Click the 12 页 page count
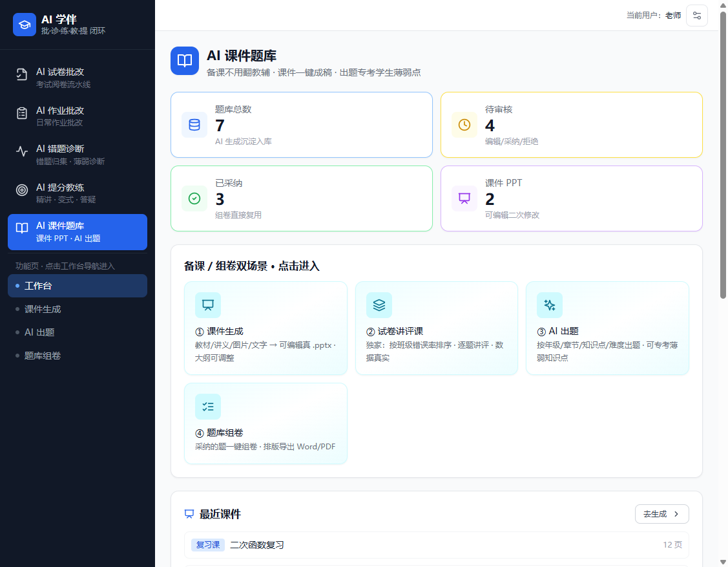The width and height of the screenshot is (728, 567). click(672, 544)
